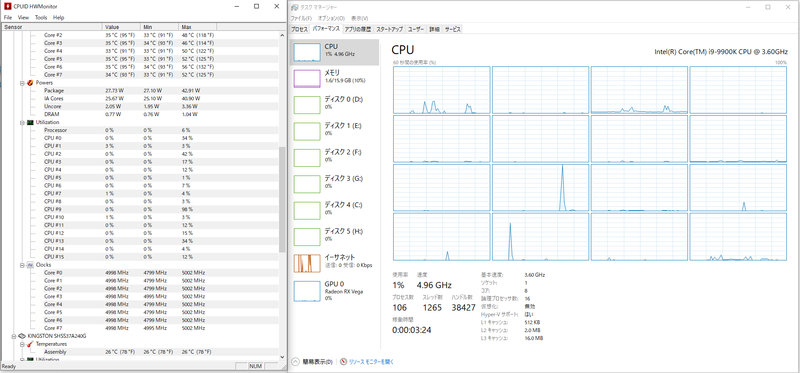
Task: Select the IA Cores power row
Action: click(x=140, y=98)
